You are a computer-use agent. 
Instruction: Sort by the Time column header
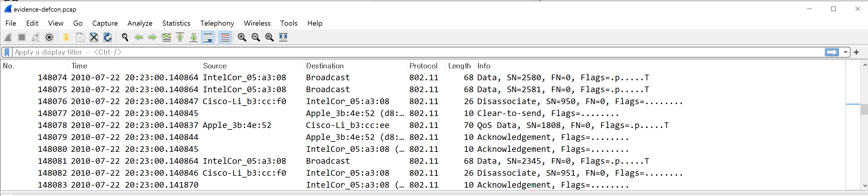pos(135,66)
